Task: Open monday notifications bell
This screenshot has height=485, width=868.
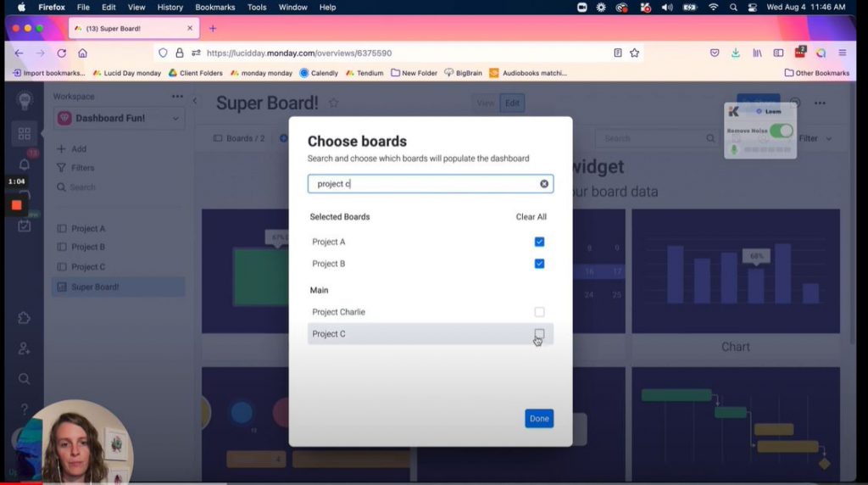Action: click(25, 164)
